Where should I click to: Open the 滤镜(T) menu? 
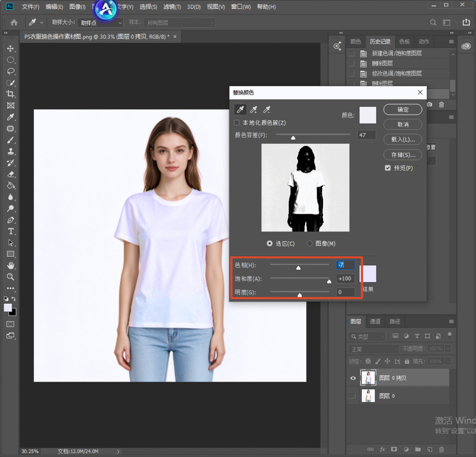172,7
